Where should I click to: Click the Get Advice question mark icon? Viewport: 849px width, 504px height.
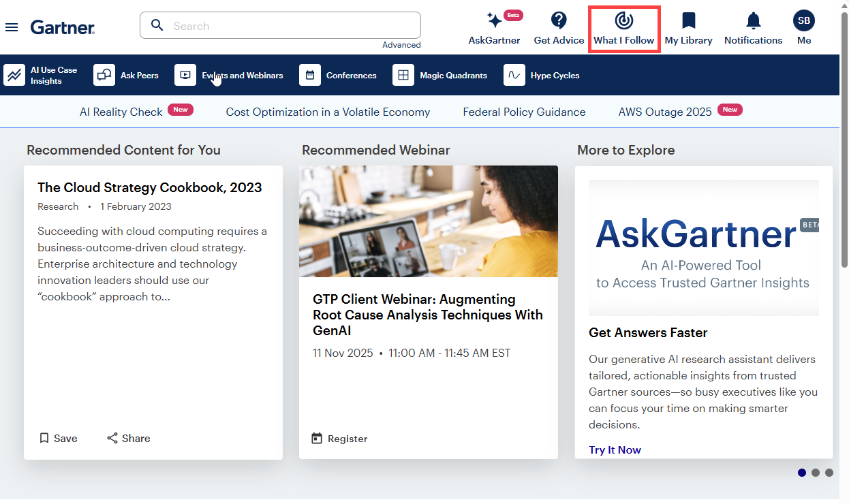pos(559,20)
